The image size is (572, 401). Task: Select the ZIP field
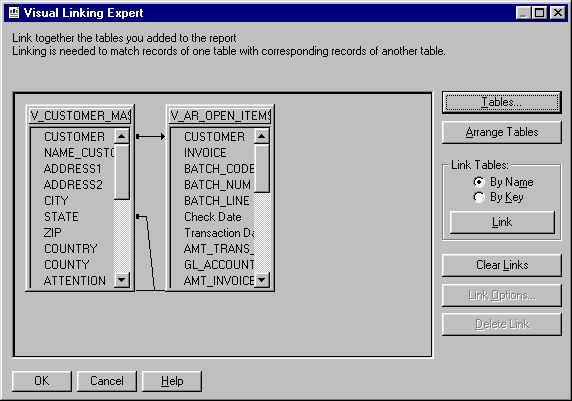53,232
